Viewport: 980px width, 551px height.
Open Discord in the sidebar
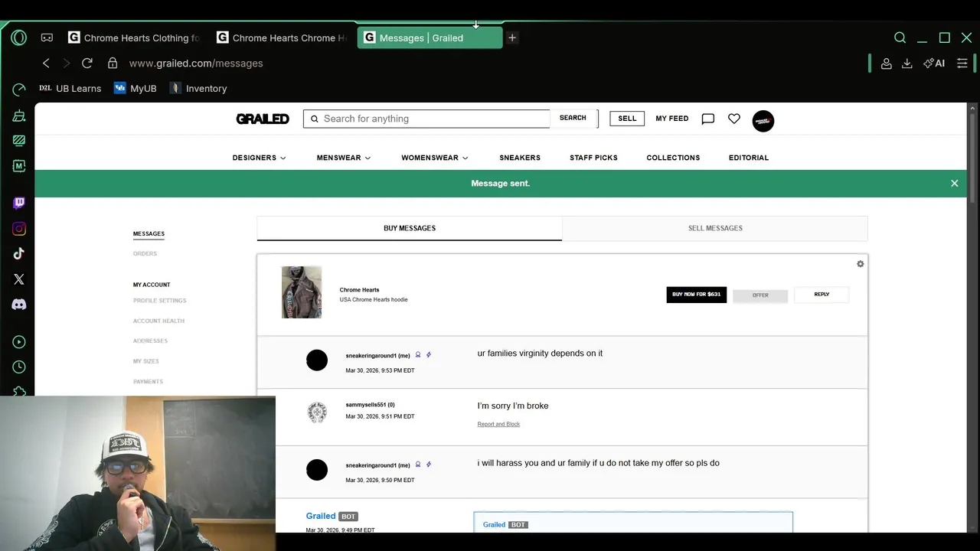tap(19, 305)
